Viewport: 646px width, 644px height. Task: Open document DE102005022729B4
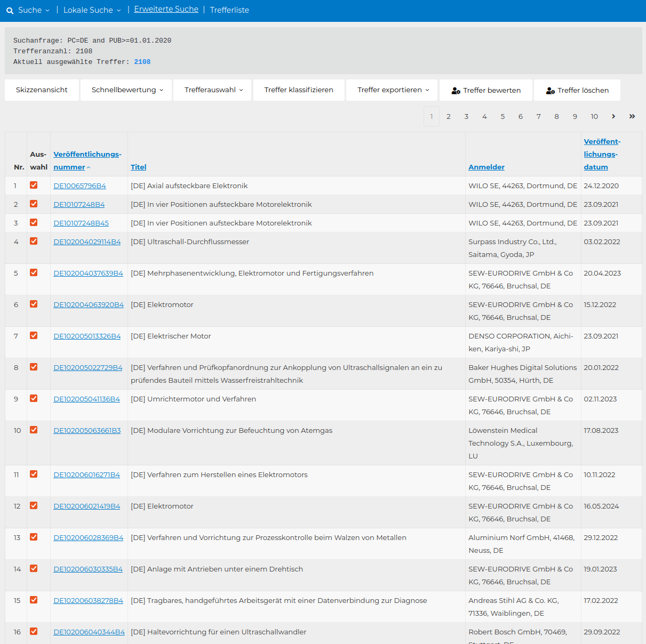pyautogui.click(x=88, y=367)
